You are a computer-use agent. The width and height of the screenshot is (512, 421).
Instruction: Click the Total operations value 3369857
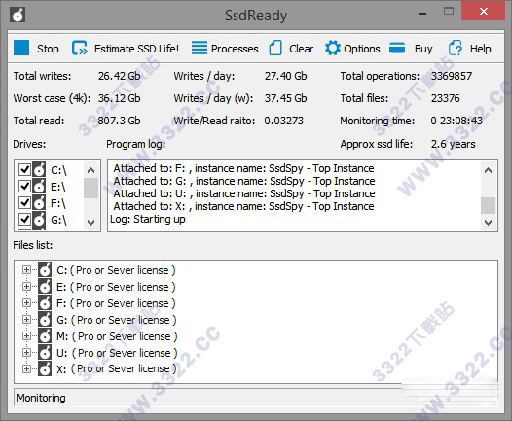(x=451, y=76)
